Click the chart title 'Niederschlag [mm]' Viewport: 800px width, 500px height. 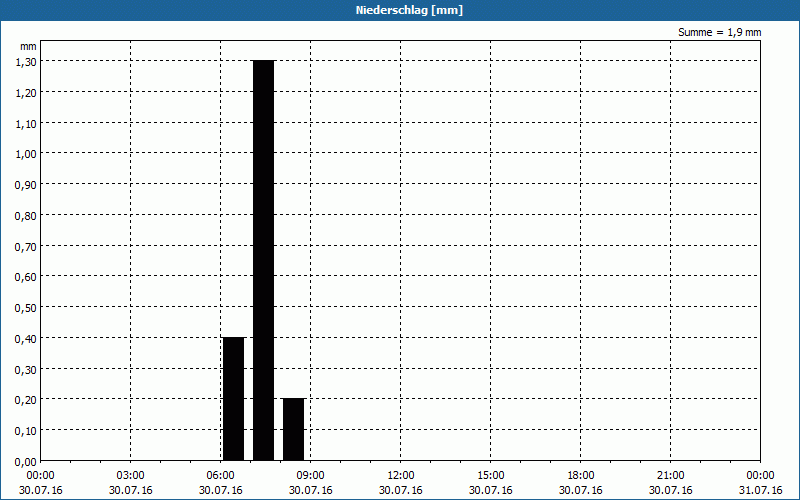point(409,10)
